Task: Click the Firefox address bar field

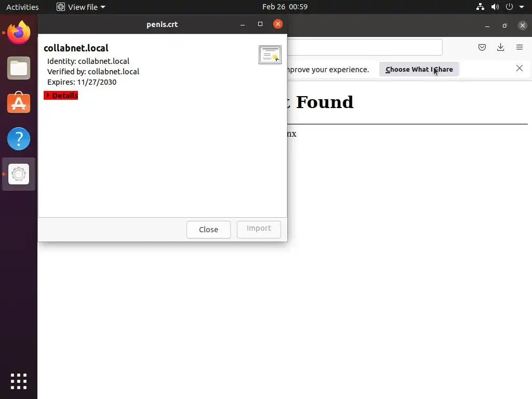Action: 365,47
